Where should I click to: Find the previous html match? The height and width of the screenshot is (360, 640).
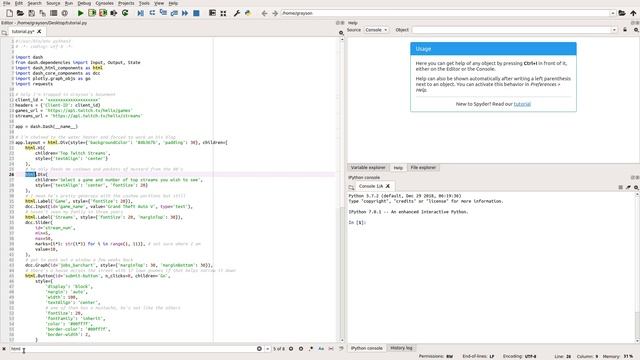pos(291,349)
